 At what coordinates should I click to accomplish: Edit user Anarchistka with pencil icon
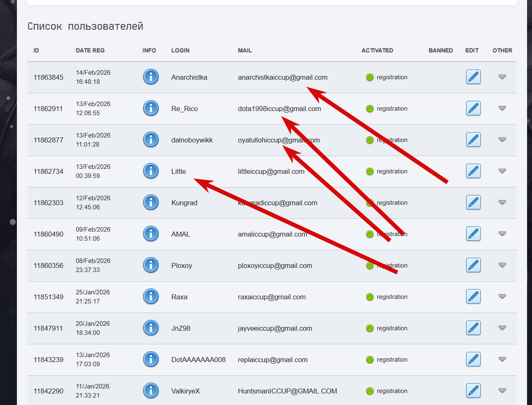[473, 77]
